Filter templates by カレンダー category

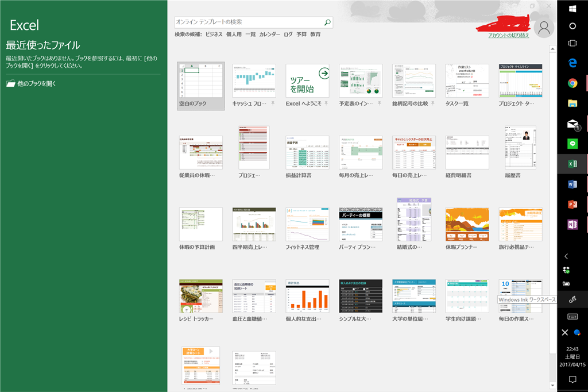point(270,34)
